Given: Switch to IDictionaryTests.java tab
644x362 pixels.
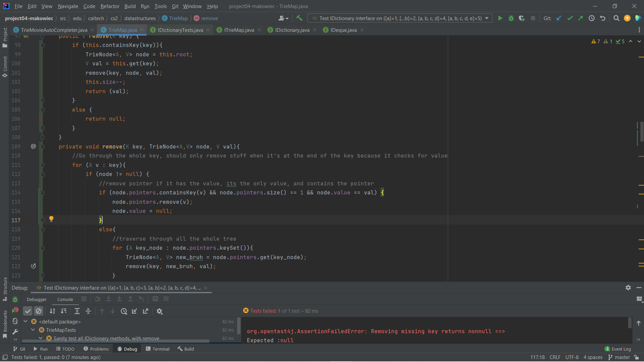Looking at the screenshot, I should [180, 30].
